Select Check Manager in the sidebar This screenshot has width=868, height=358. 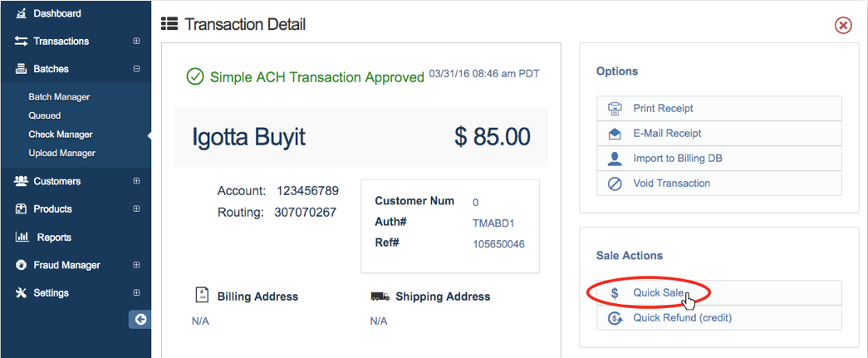(x=61, y=135)
